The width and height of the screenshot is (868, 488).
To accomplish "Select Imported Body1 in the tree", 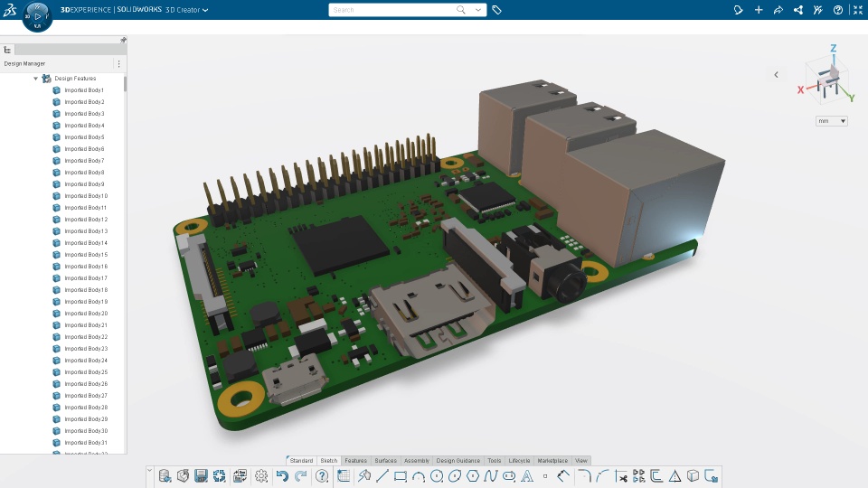I will 84,90.
